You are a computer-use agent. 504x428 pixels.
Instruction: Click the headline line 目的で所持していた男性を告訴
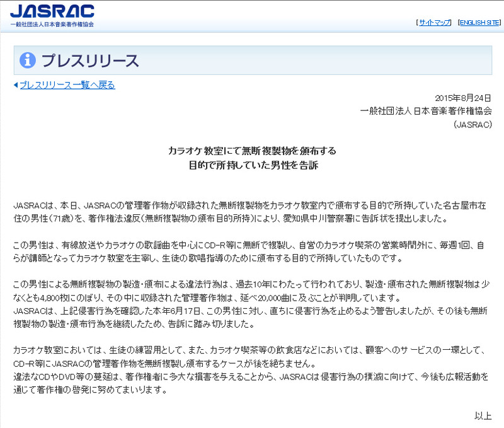(252, 165)
